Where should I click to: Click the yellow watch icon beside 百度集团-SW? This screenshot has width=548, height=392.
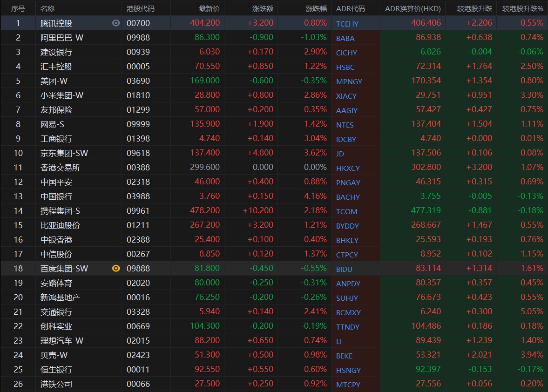click(x=116, y=268)
